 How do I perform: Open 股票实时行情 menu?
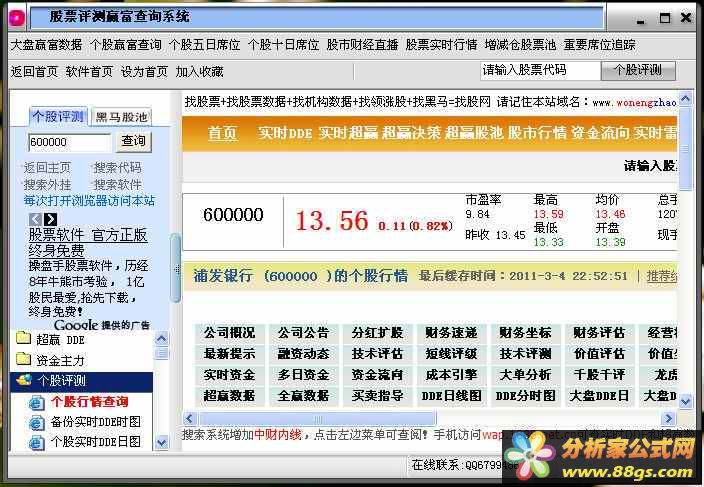tap(441, 45)
